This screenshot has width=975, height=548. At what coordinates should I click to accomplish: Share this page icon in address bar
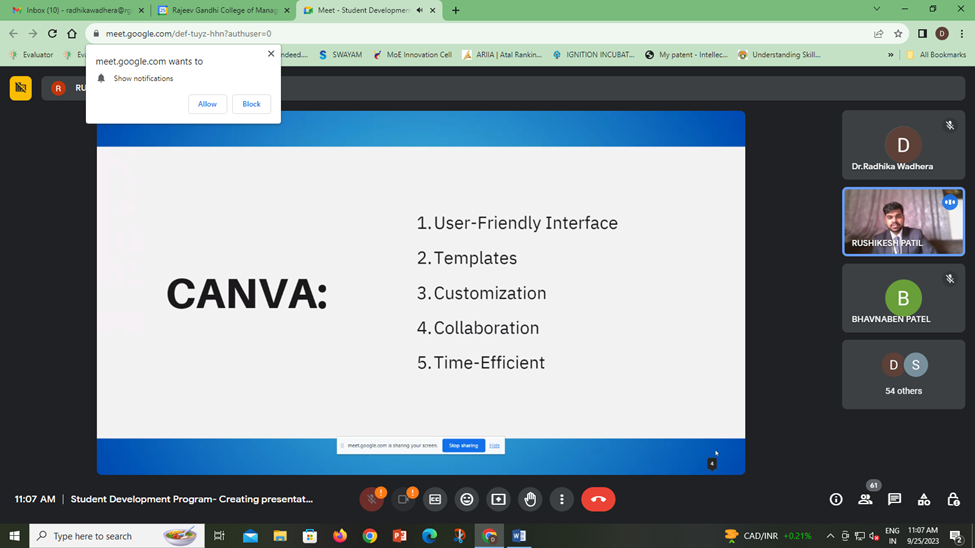point(878,34)
